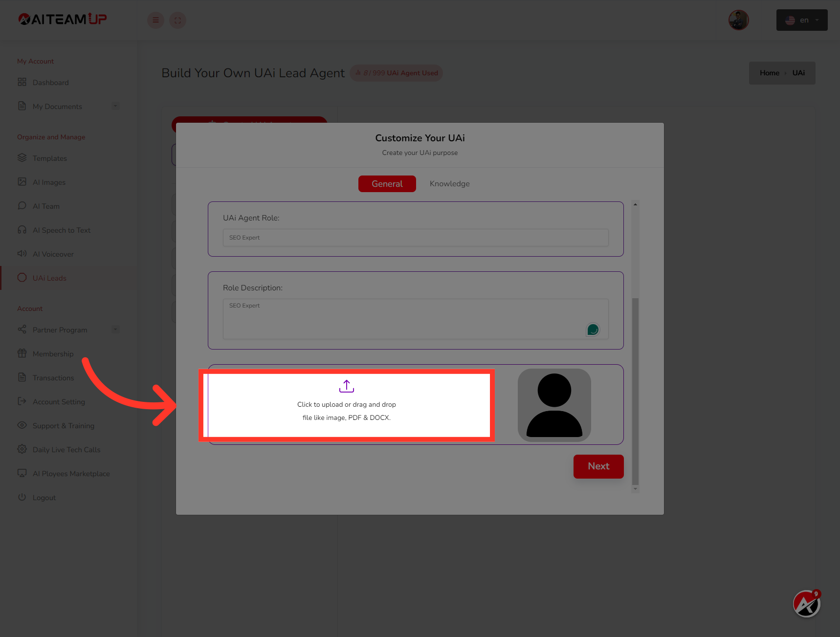Click the AITeamUp logo

coord(63,19)
